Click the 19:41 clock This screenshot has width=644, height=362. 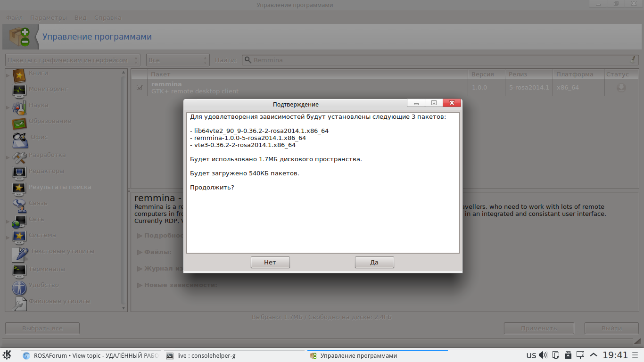pos(616,355)
